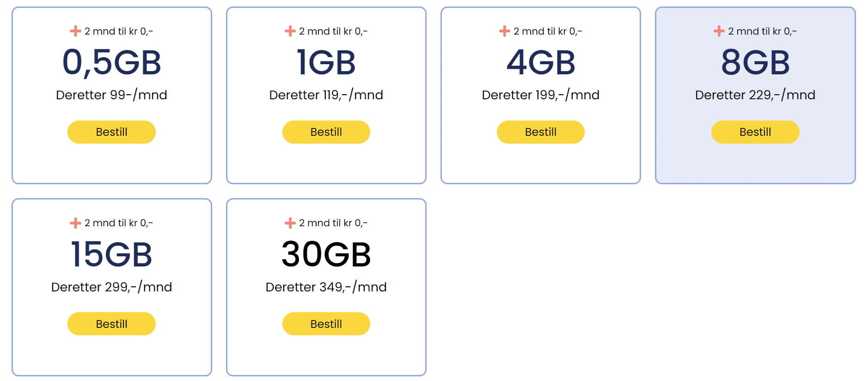The image size is (868, 381).
Task: Click the plus icon on the 0,5GB card
Action: click(x=75, y=31)
